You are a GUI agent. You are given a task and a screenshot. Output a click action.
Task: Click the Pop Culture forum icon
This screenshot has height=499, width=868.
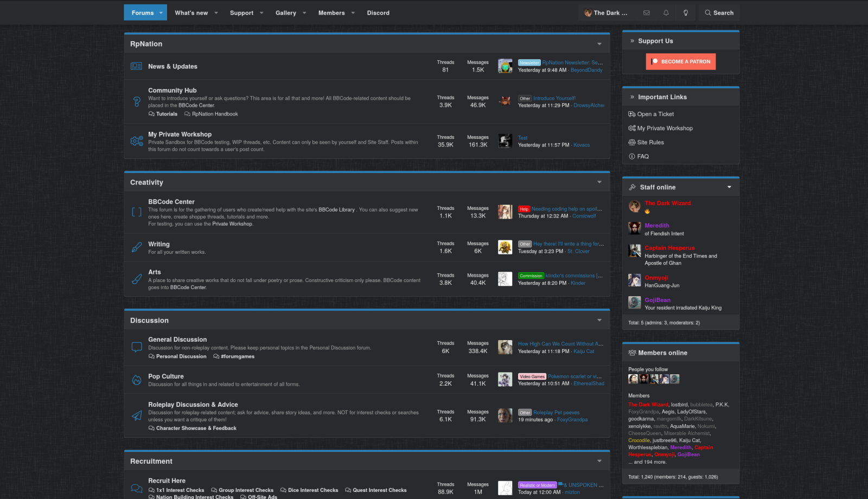coord(137,380)
